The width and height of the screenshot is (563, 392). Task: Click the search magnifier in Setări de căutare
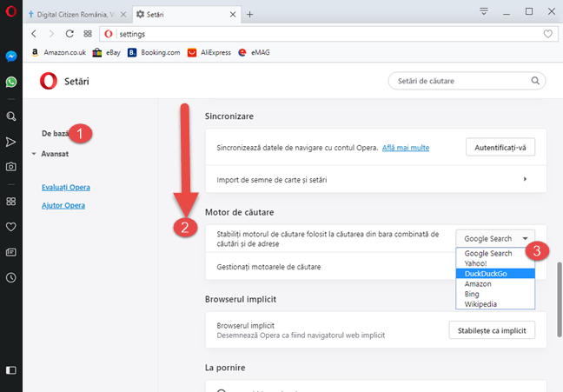535,81
